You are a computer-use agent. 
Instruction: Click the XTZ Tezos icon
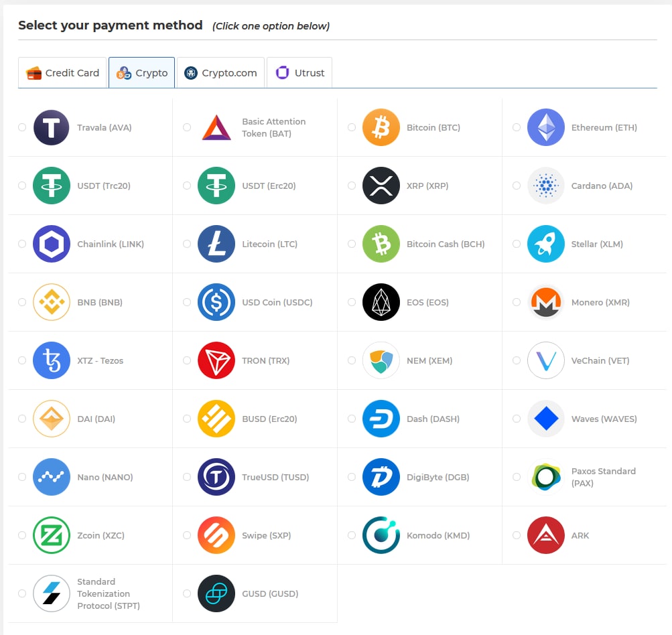[52, 361]
